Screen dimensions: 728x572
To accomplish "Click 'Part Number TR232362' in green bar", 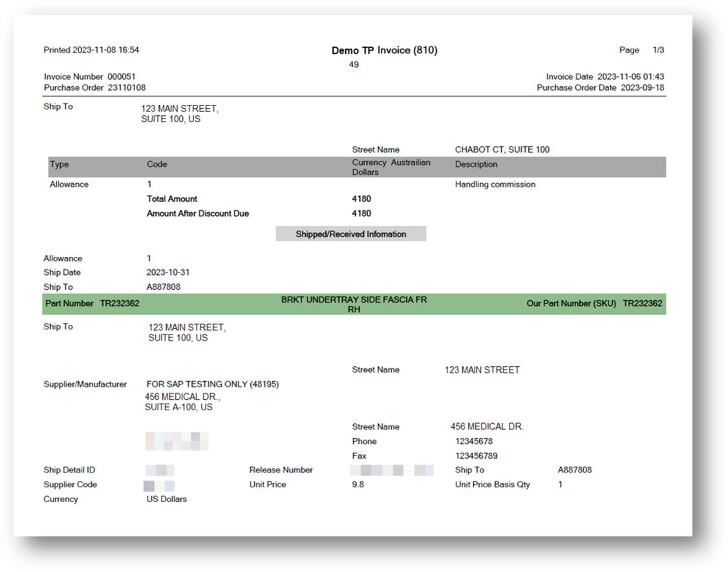I will pos(92,303).
